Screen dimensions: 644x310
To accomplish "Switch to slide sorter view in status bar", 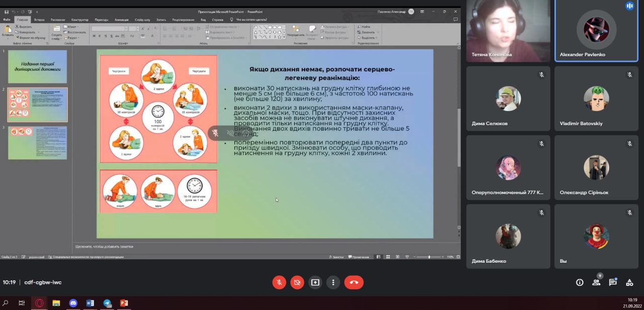I will click(x=387, y=257).
